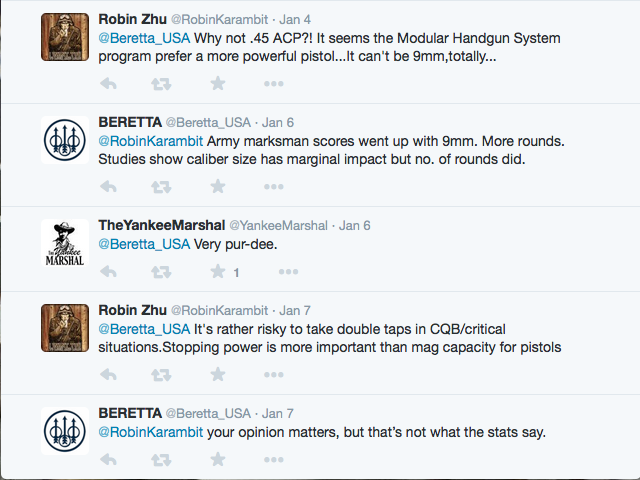The height and width of the screenshot is (480, 640).
Task: Reply to Robin Zhu's Jan 7 tweet
Action: pos(109,374)
